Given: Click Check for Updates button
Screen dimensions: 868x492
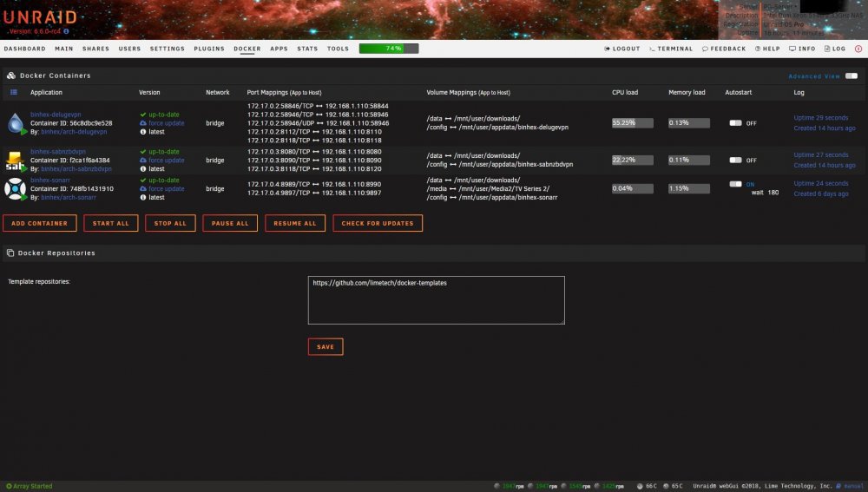Looking at the screenshot, I should click(378, 223).
